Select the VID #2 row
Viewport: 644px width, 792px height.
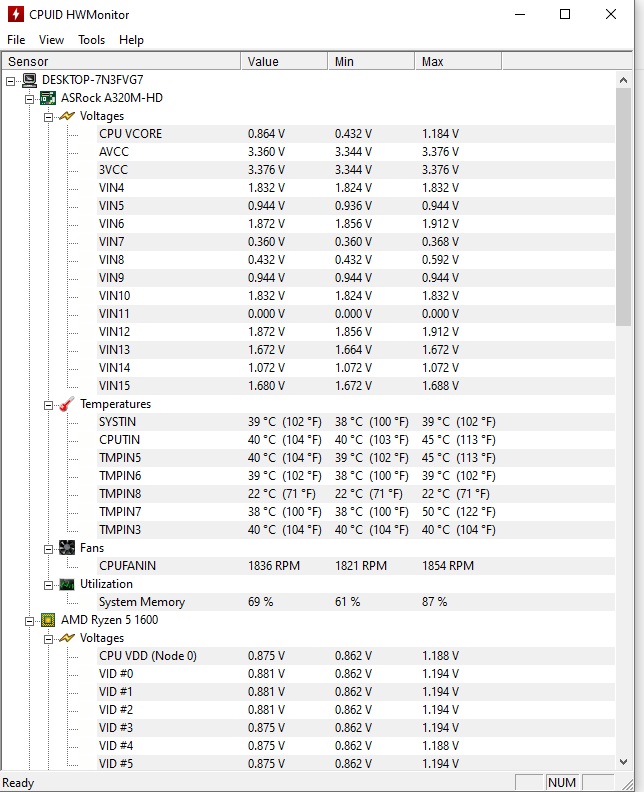[x=356, y=710]
